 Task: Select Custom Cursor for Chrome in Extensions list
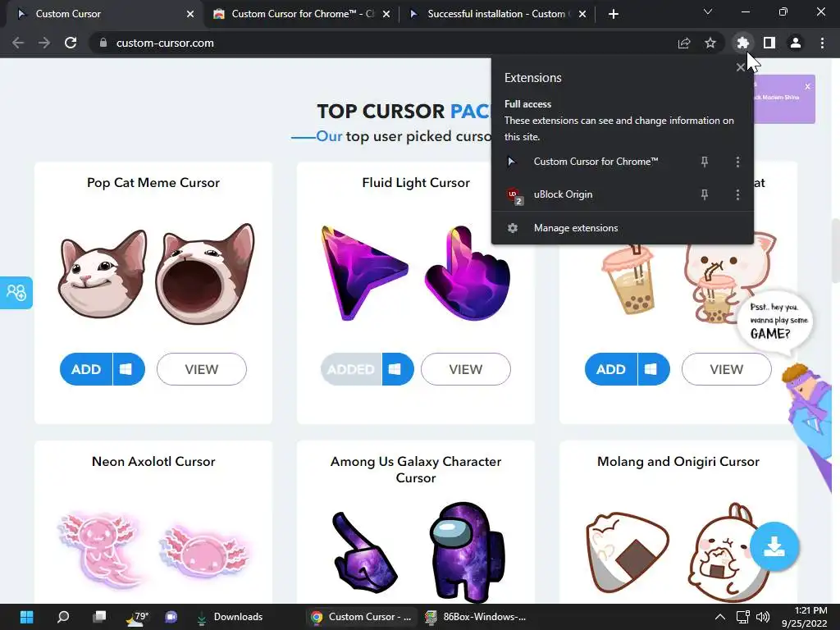point(596,162)
